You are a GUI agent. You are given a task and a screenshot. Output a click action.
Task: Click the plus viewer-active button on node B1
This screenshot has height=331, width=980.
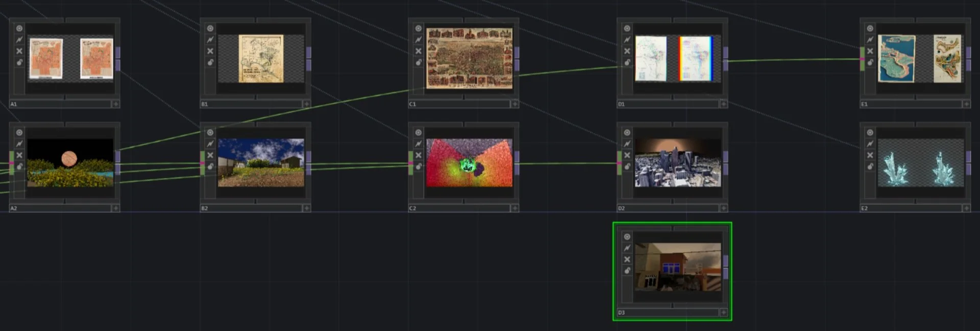[307, 104]
